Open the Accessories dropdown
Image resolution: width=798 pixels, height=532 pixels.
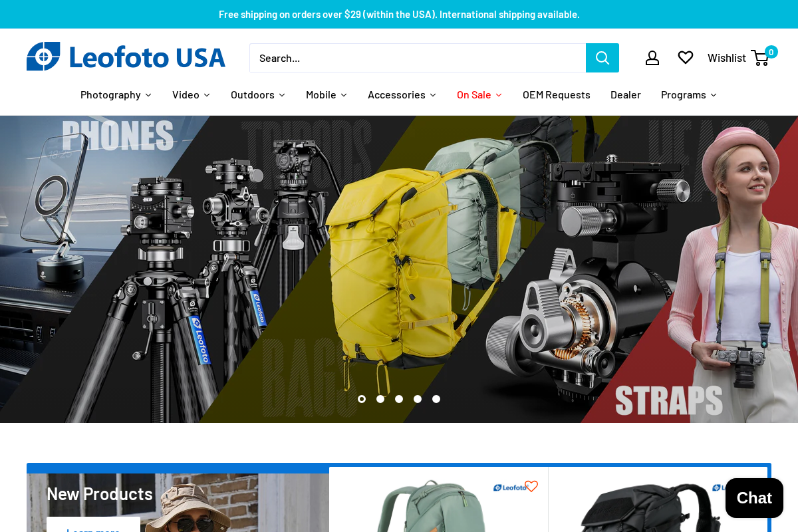[x=402, y=94]
